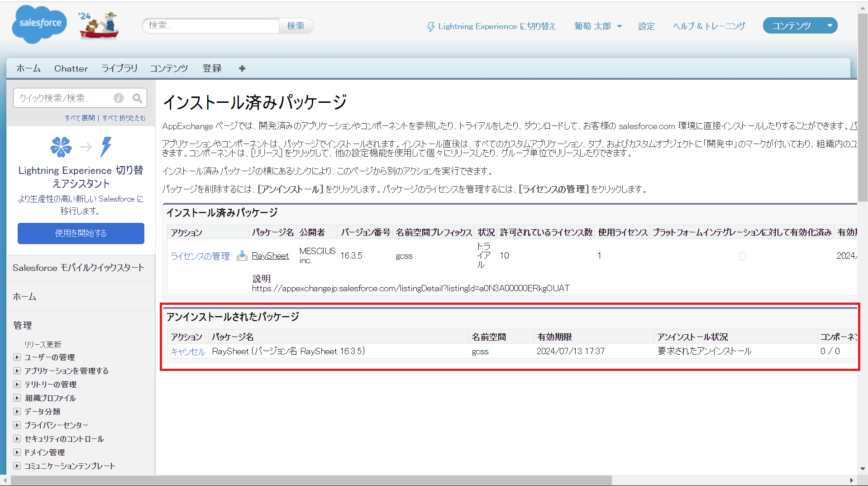This screenshot has width=868, height=486.
Task: Expand the データ分類 node
Action: [x=17, y=412]
